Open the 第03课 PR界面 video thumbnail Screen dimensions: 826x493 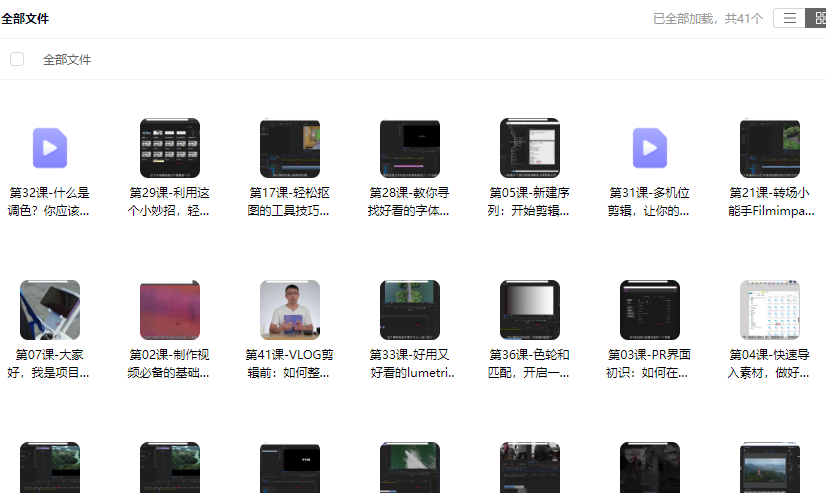tap(650, 310)
